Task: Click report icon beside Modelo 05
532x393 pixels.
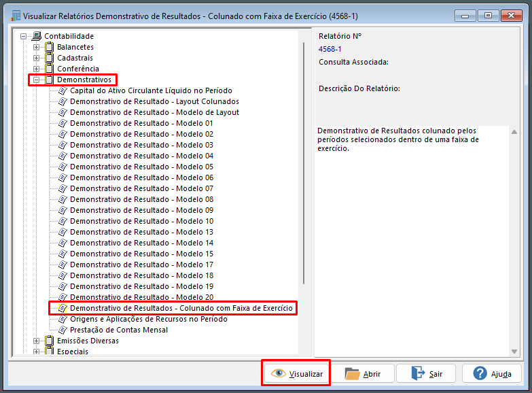Action: click(x=63, y=167)
